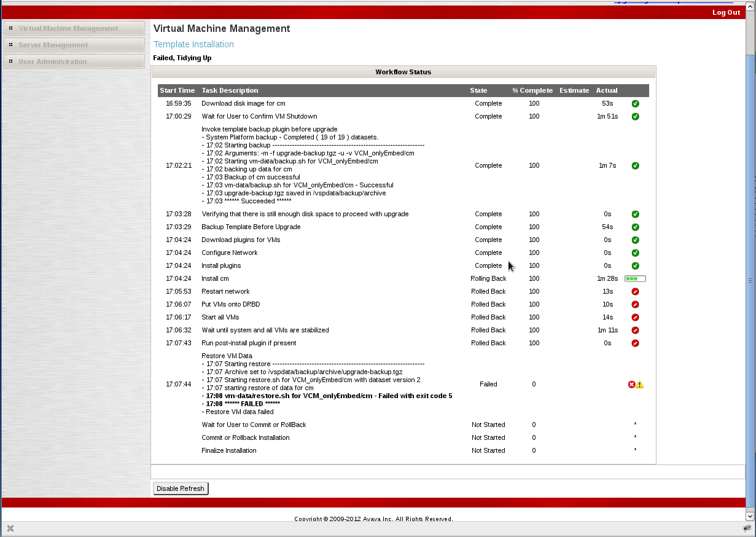Click green check icon for Backup Template Before Upgrade
The width and height of the screenshot is (756, 537).
635,227
